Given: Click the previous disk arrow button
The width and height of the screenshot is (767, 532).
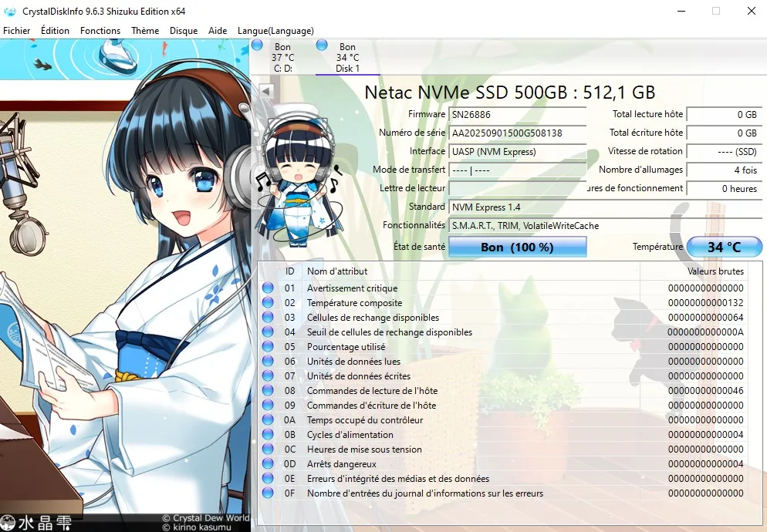Looking at the screenshot, I should click(x=266, y=91).
